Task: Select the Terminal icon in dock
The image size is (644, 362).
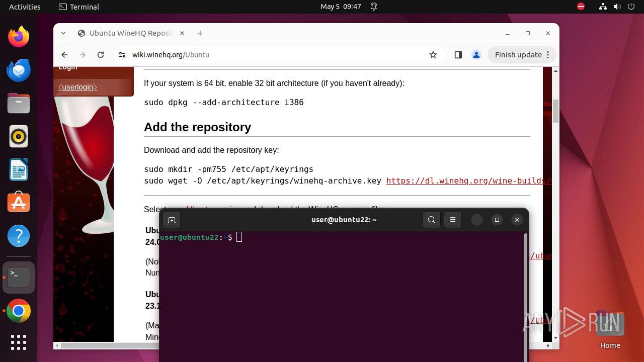Action: [x=19, y=278]
